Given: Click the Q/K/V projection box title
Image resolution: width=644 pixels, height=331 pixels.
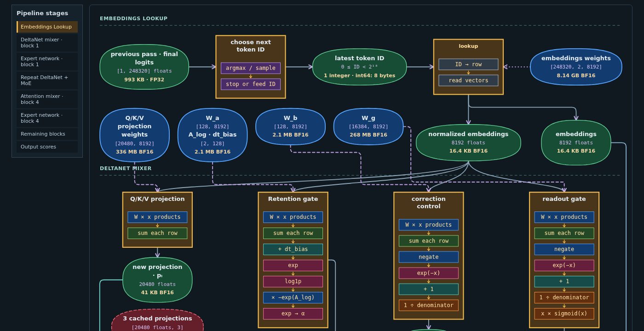Looking at the screenshot, I should (x=157, y=199).
